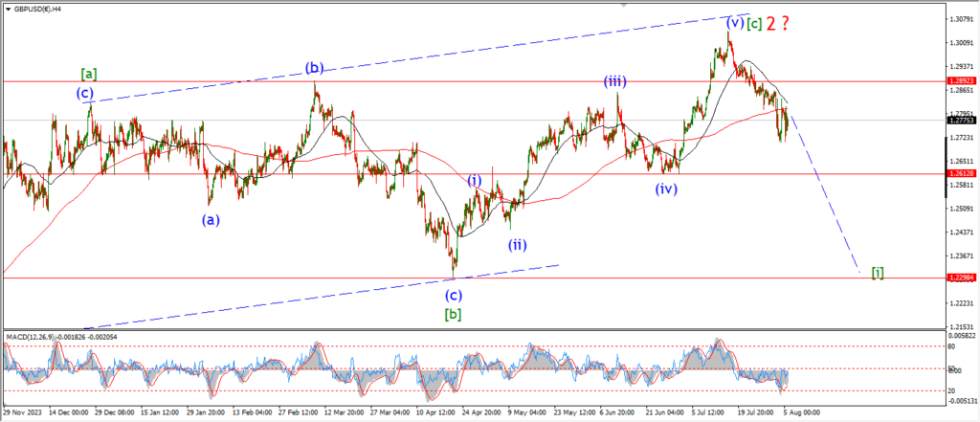The image size is (980, 422).
Task: Click the red '2 ?' label
Action: (x=777, y=23)
